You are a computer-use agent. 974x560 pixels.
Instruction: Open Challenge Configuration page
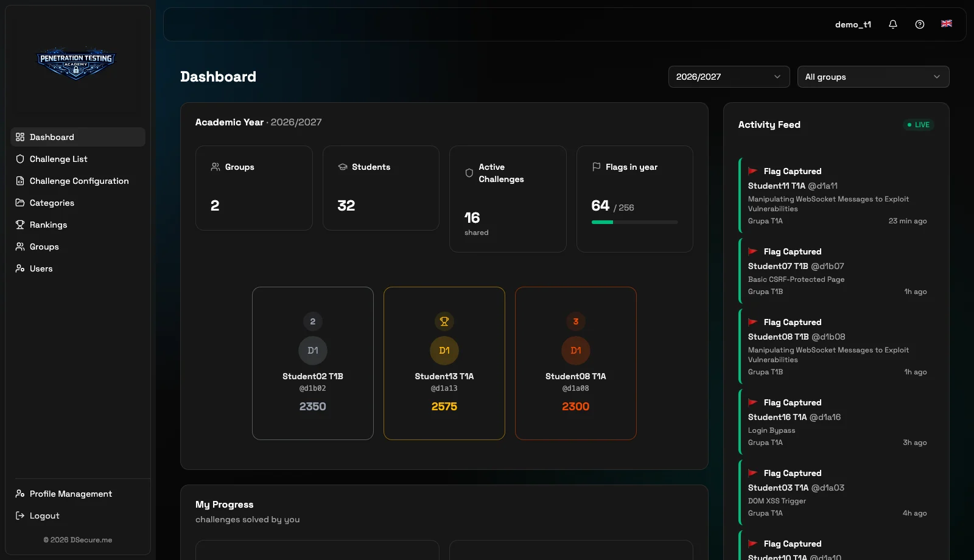tap(78, 181)
